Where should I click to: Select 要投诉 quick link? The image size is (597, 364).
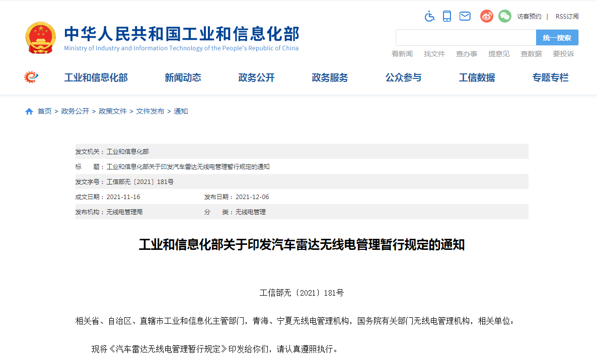563,54
